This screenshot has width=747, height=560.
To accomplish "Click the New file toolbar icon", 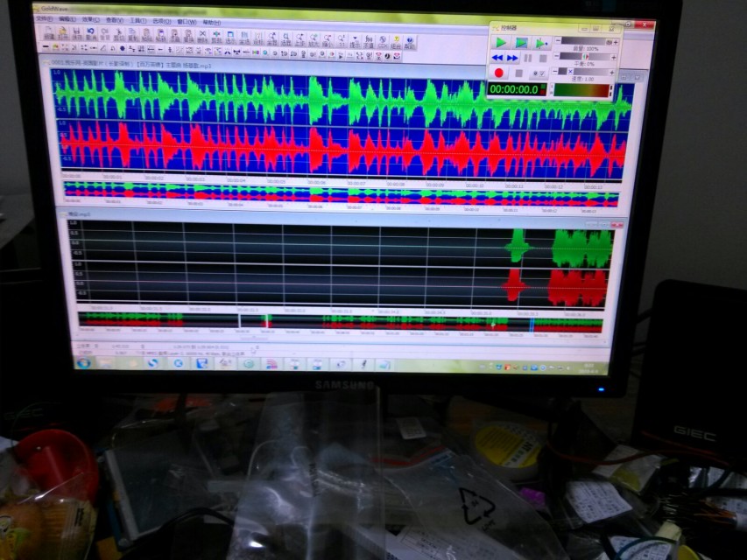I will point(49,35).
